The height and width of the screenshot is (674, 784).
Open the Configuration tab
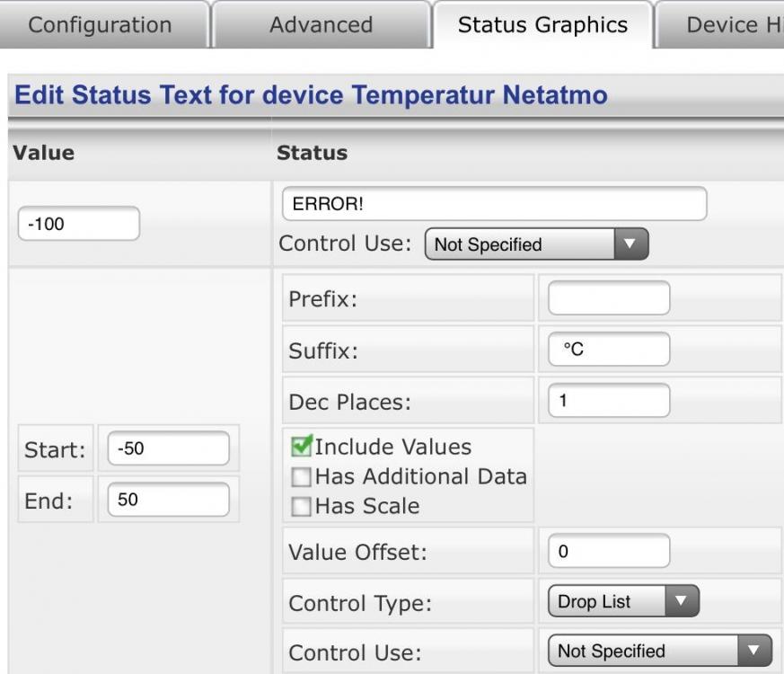click(x=100, y=24)
